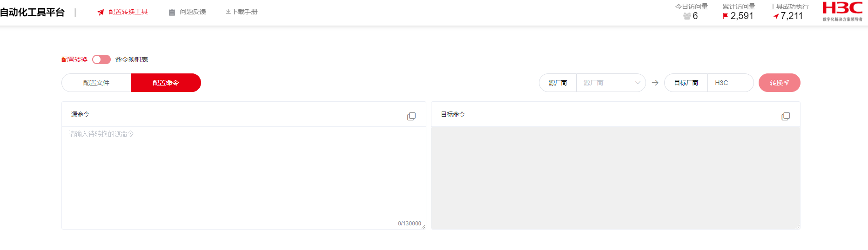This screenshot has width=868, height=250.
Task: Click the red arrow icon under 工具成功执行
Action: pos(776,16)
